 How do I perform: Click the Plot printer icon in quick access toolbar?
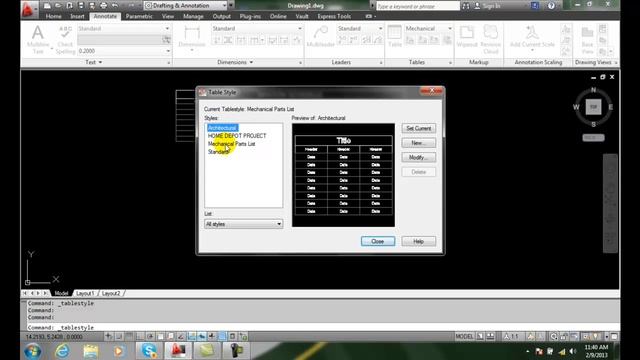coord(103,6)
